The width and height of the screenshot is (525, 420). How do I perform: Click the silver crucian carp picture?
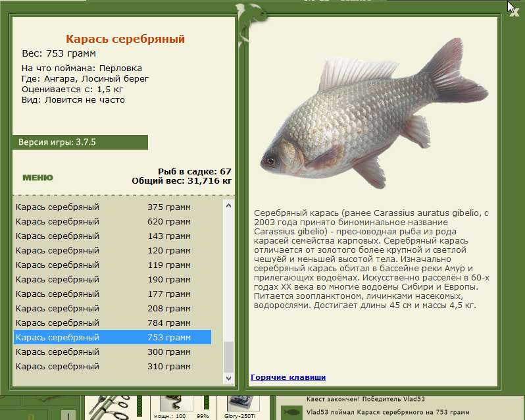click(x=374, y=114)
